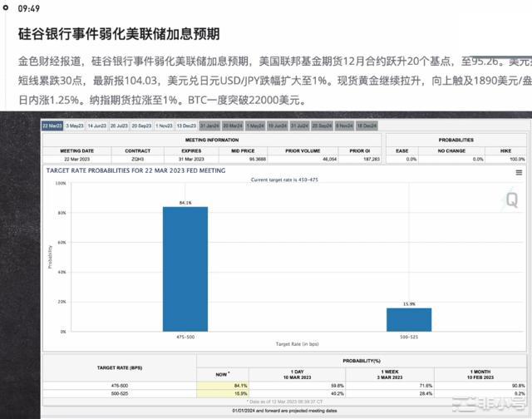
Task: Click the Target Rate (in bps) axis label
Action: pyautogui.click(x=298, y=344)
